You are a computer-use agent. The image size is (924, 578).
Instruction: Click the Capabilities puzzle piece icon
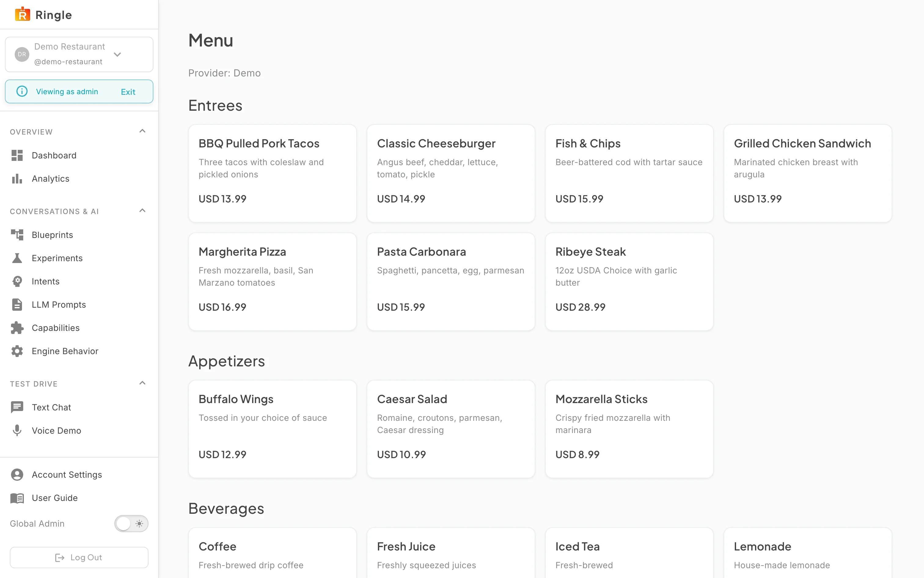click(17, 328)
